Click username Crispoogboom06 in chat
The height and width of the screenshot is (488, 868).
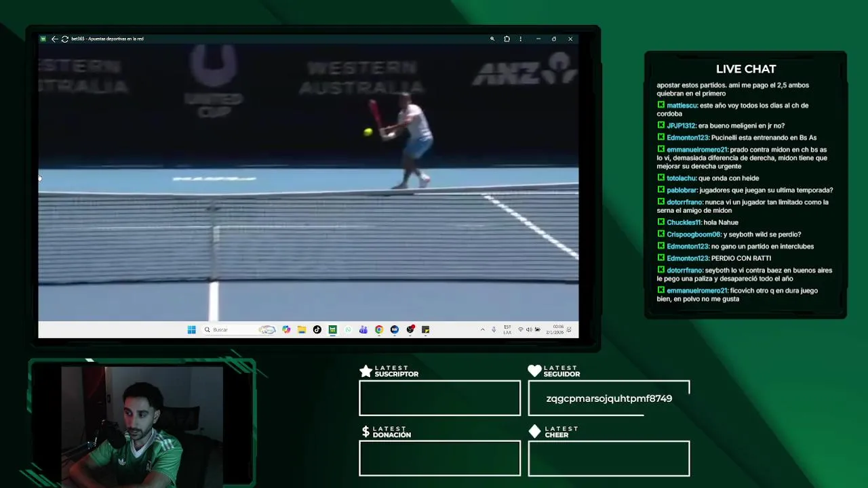(x=694, y=235)
